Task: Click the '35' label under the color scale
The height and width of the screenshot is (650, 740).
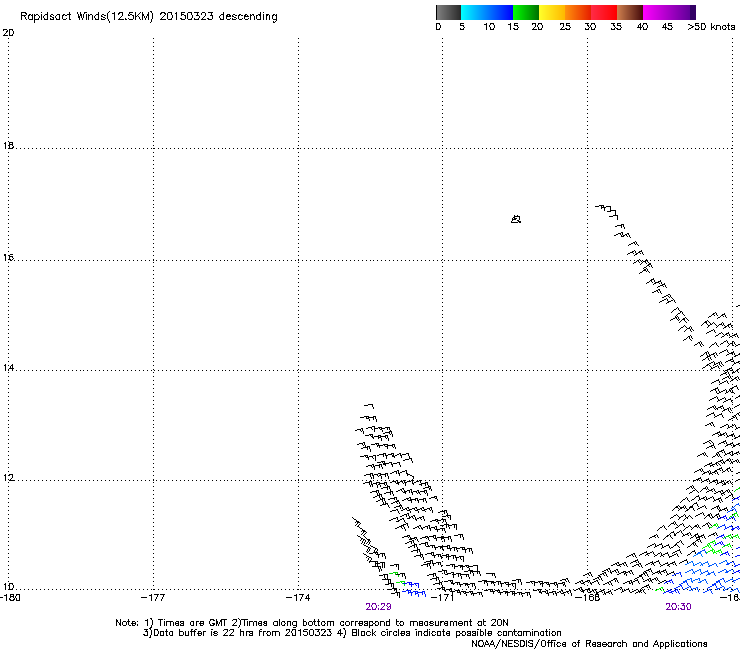Action: [x=616, y=27]
